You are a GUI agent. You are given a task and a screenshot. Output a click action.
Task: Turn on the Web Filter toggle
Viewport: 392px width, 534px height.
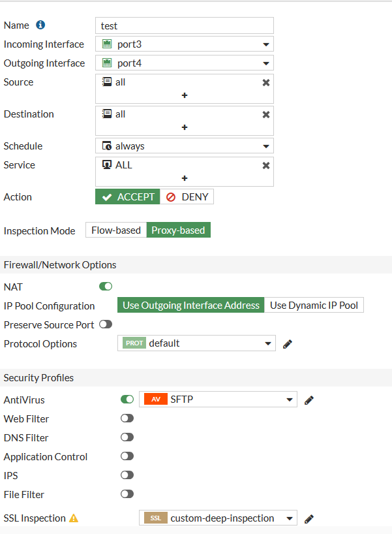pos(127,418)
